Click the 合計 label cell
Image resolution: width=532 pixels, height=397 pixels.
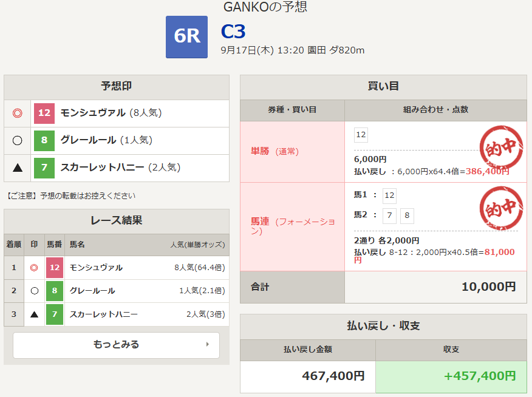[293, 287]
